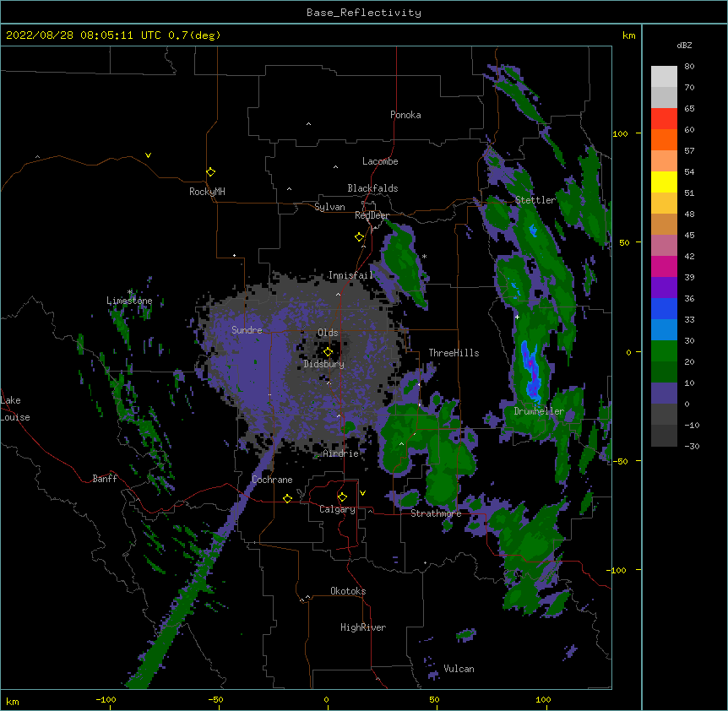
Task: Click the HighRiver label
Action: [362, 627]
